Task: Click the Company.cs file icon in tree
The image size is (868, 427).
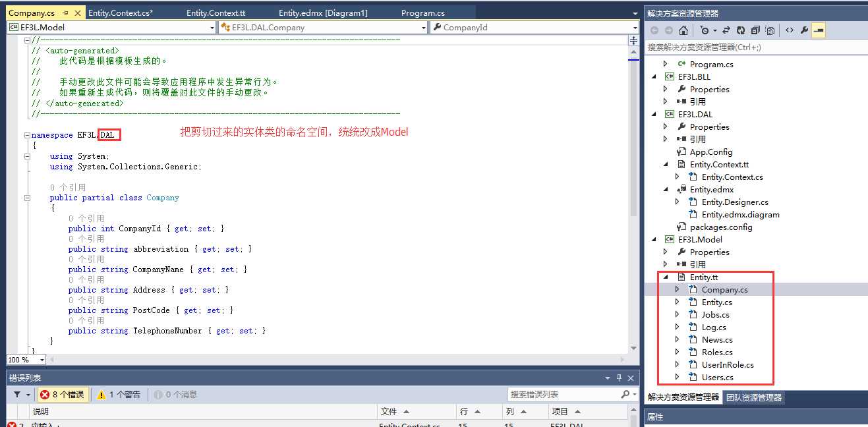Action: point(693,289)
